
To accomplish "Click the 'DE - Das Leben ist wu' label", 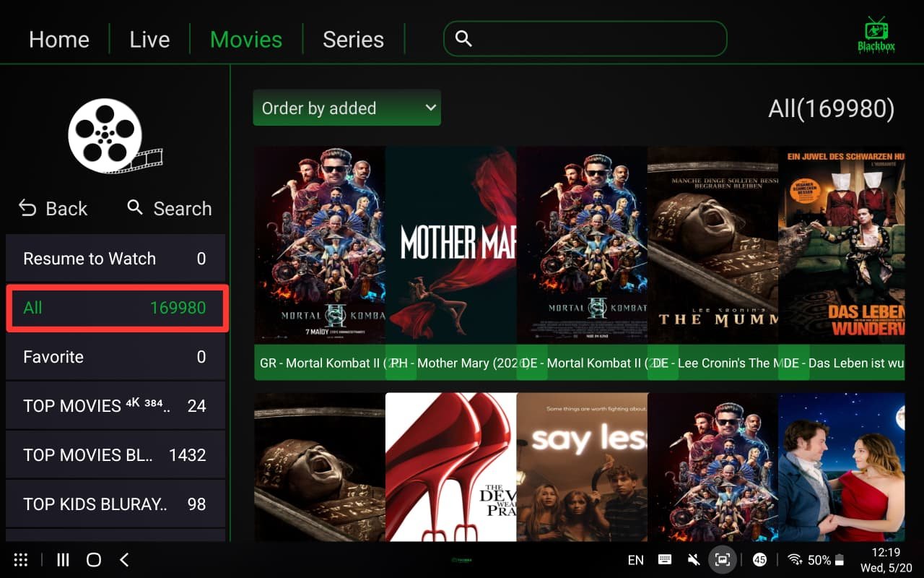I will pos(842,363).
